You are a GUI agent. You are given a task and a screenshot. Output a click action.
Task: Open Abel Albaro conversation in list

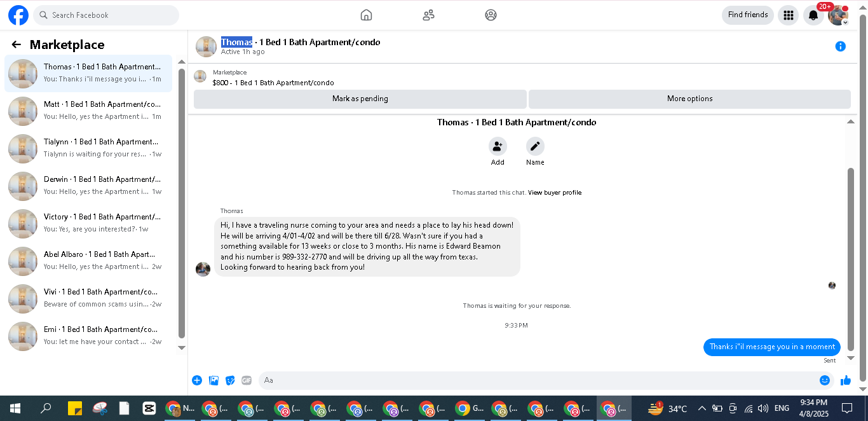tap(88, 261)
